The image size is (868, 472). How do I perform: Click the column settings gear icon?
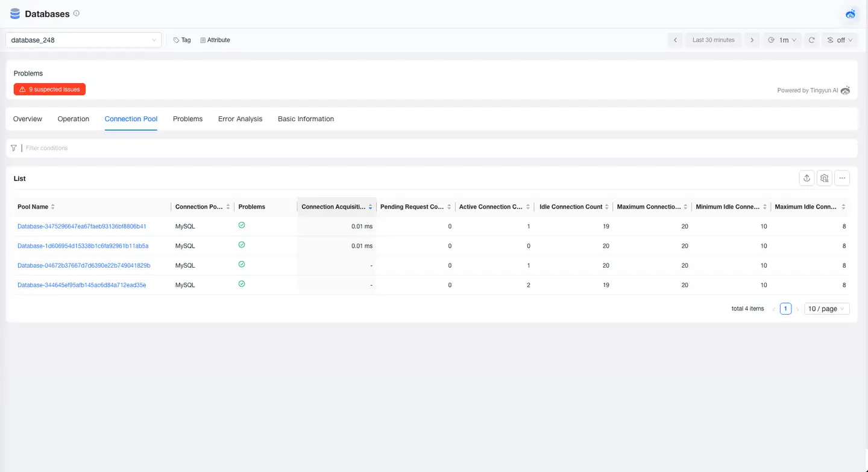[825, 178]
